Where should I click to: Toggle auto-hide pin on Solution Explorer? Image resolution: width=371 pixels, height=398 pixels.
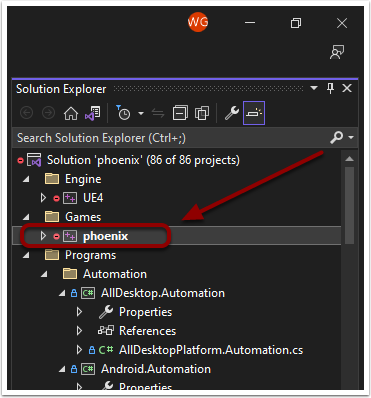(x=330, y=89)
